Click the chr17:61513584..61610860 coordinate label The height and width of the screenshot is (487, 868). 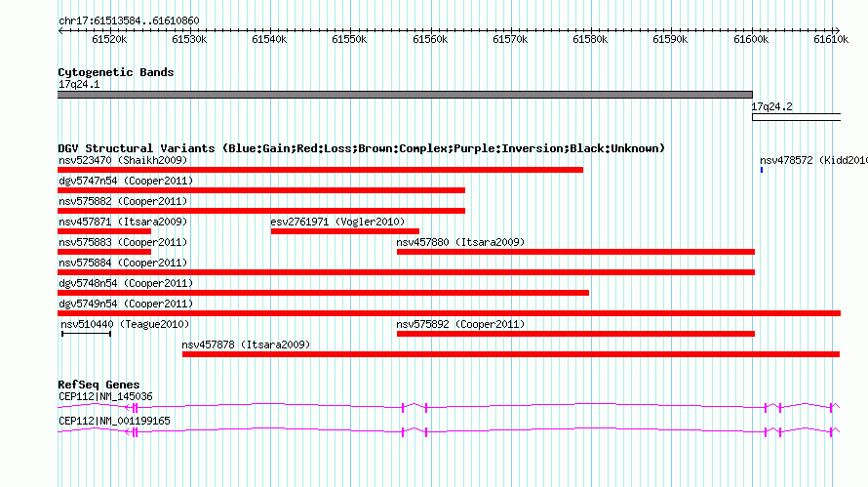(x=129, y=21)
